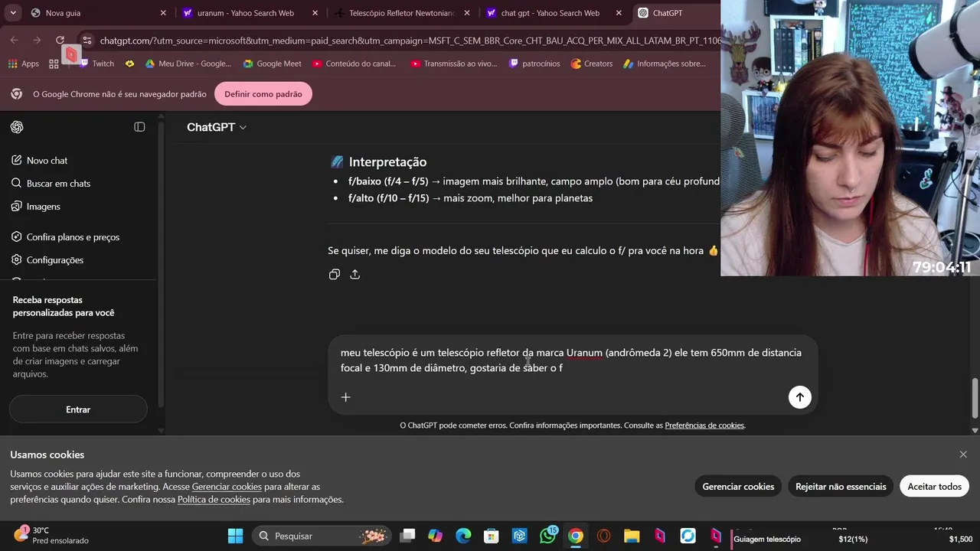Open Copilot from the taskbar

[x=436, y=536]
